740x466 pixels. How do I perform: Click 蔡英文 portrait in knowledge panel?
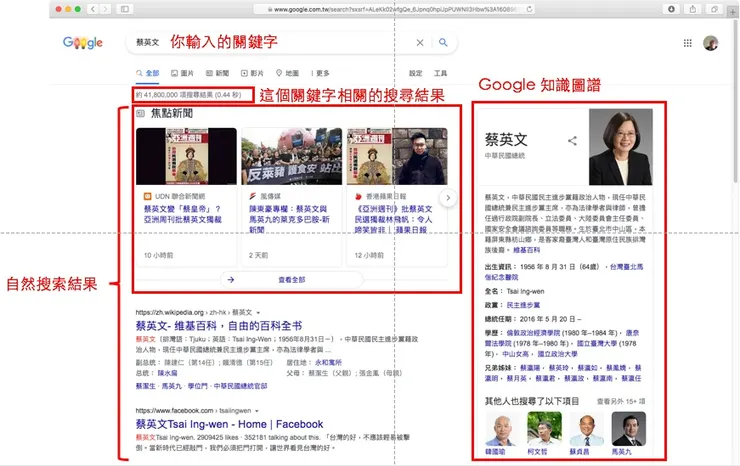click(x=621, y=147)
